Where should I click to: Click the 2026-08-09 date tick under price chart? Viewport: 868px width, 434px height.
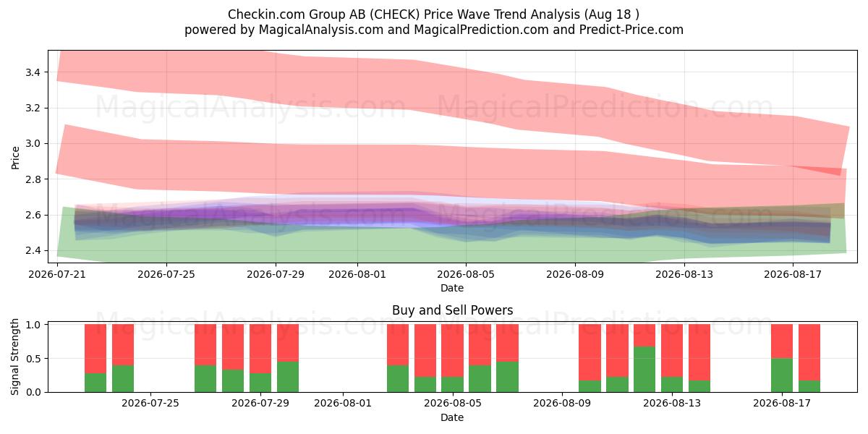coord(575,274)
